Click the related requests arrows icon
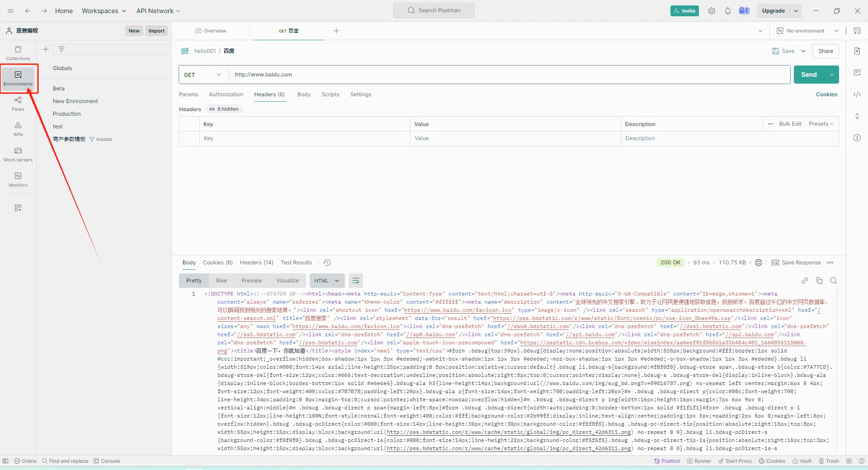 pyautogui.click(x=857, y=116)
